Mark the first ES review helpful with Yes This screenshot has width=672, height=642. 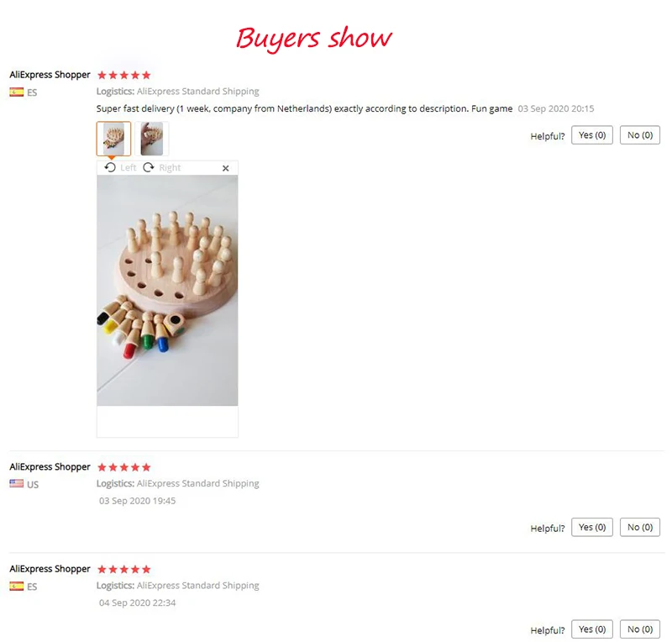[592, 135]
